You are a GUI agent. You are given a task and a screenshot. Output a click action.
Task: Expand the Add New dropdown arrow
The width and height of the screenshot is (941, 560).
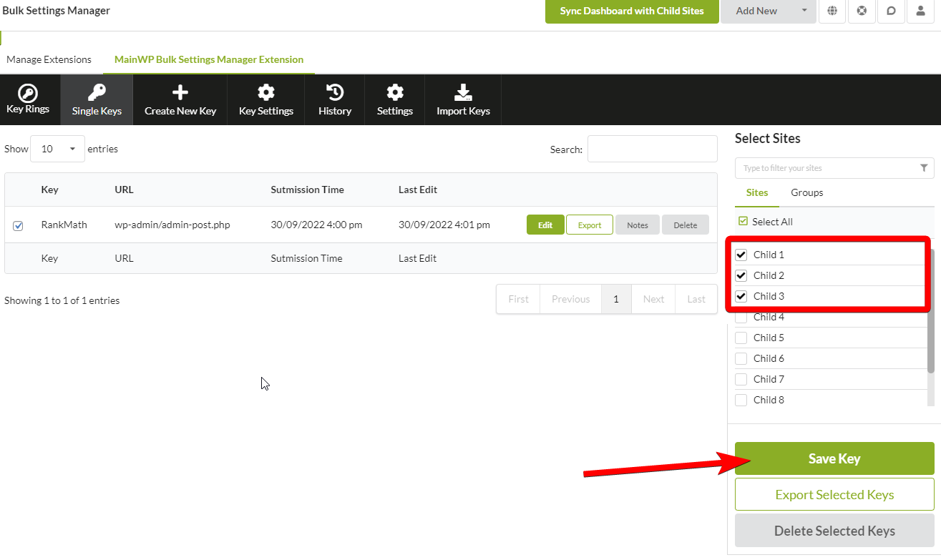pyautogui.click(x=804, y=11)
